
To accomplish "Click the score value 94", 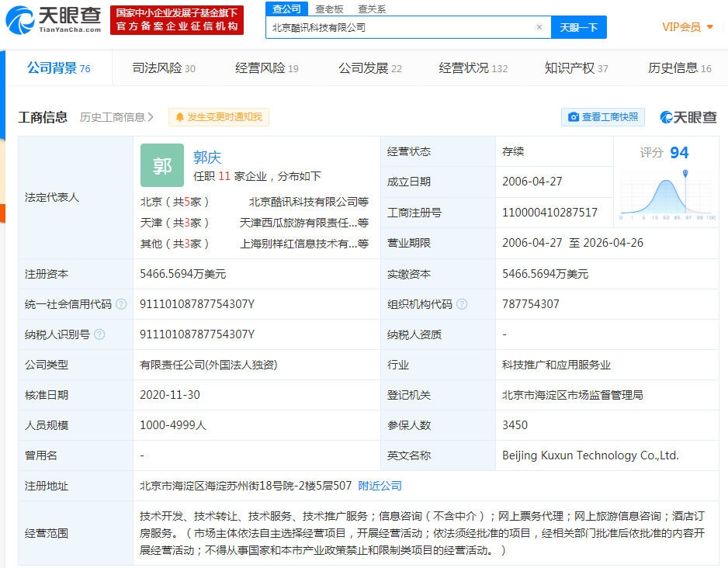I will point(679,152).
